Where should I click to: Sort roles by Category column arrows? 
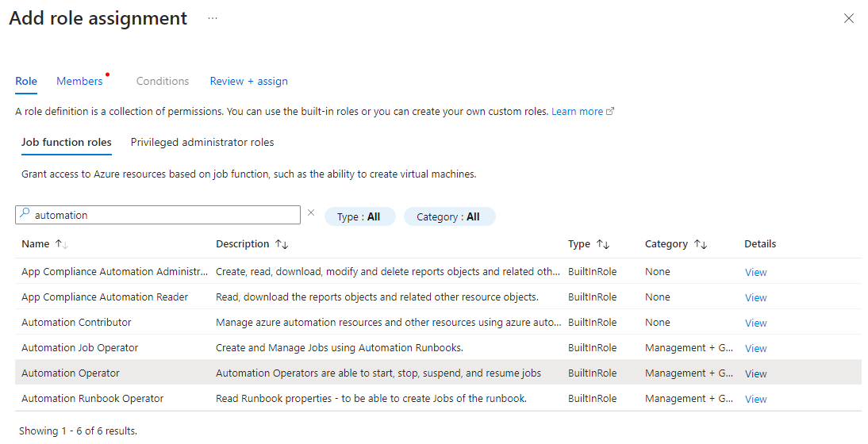click(x=701, y=244)
